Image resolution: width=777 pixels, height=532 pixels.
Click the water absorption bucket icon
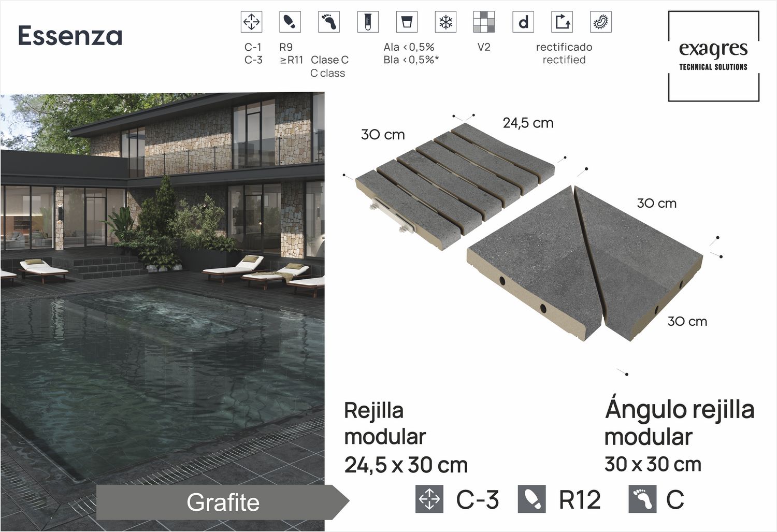point(407,22)
